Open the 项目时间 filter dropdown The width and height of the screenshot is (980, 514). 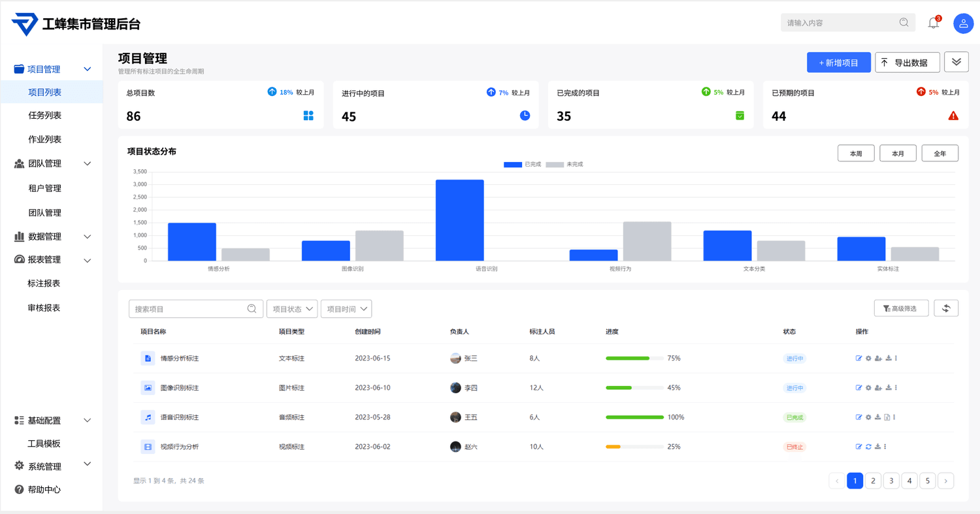pos(346,309)
